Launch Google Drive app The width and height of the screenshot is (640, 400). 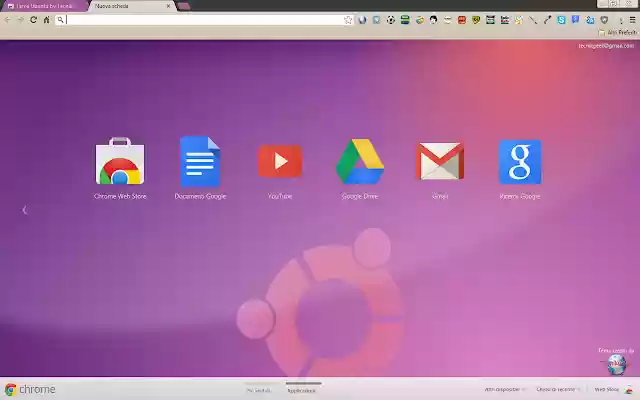click(x=360, y=168)
